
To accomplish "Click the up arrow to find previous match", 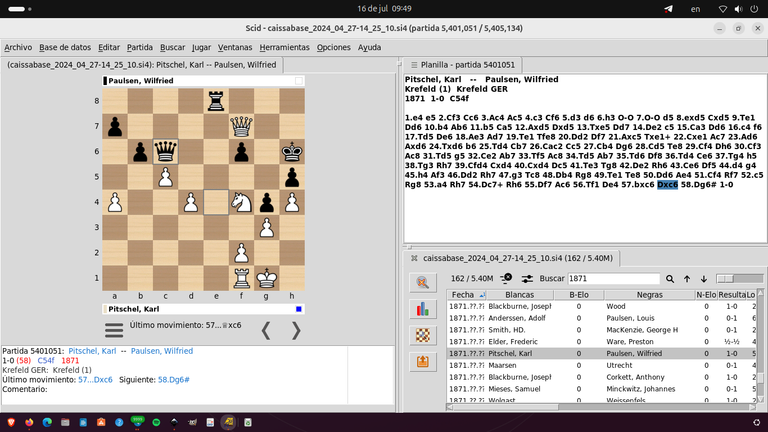I will pos(687,279).
